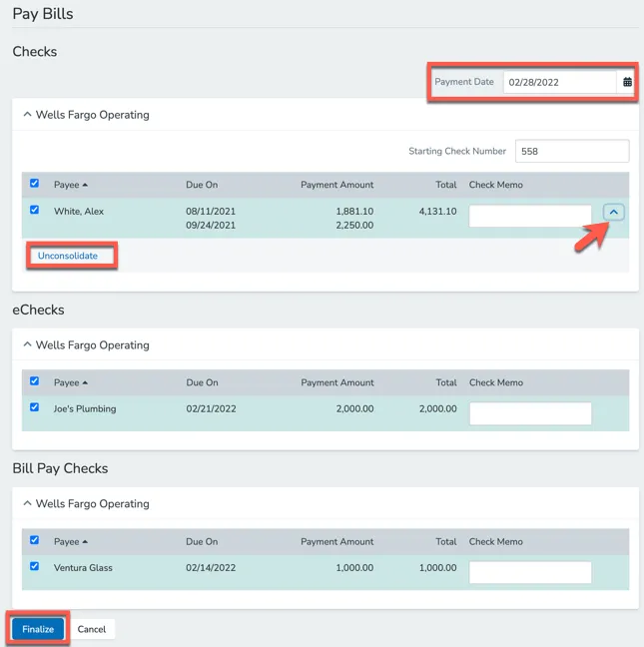This screenshot has height=647, width=644.
Task: Collapse the eChecks Wells Fargo Operating section
Action: 27,344
